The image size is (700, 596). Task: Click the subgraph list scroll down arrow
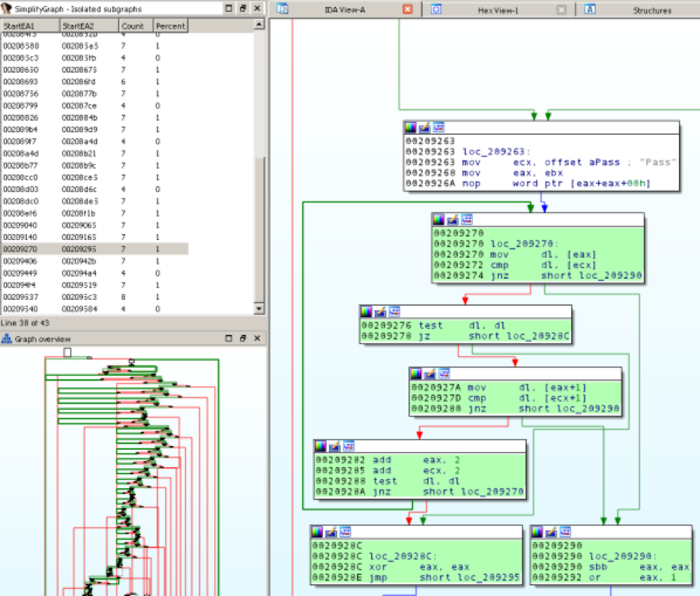(x=259, y=308)
